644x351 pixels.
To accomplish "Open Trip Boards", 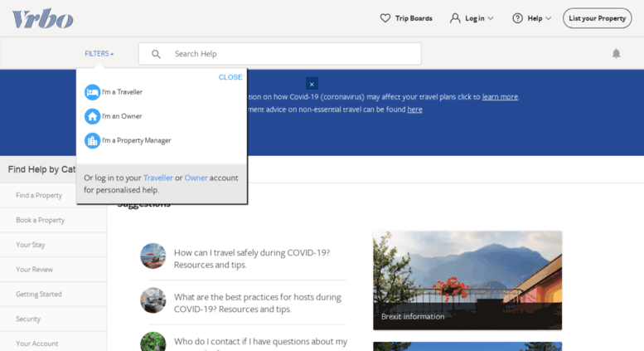I will tap(414, 18).
